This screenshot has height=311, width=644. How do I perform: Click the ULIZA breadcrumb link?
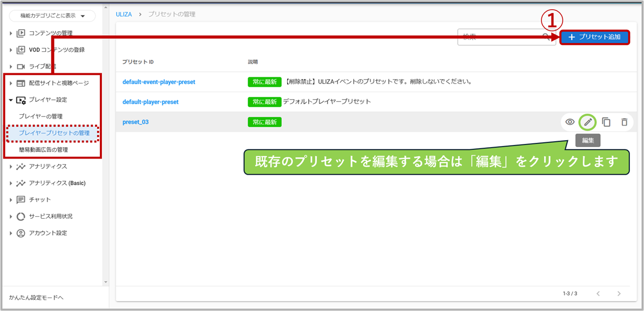coord(124,15)
